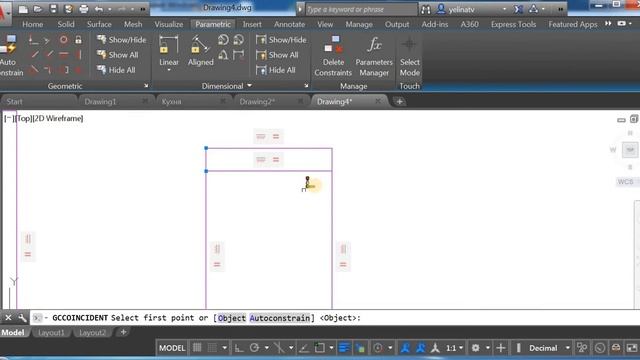The width and height of the screenshot is (640, 360).
Task: Apply the Vertical constraint
Action: click(x=78, y=54)
